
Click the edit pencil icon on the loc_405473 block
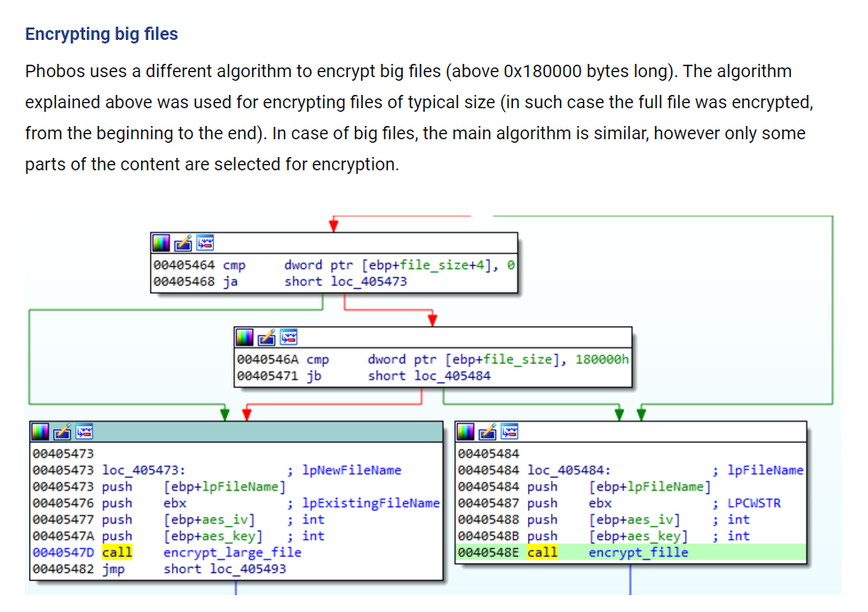point(62,432)
